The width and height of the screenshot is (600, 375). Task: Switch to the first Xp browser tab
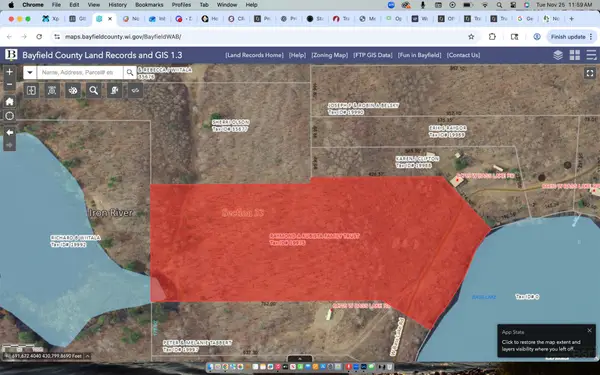52,18
